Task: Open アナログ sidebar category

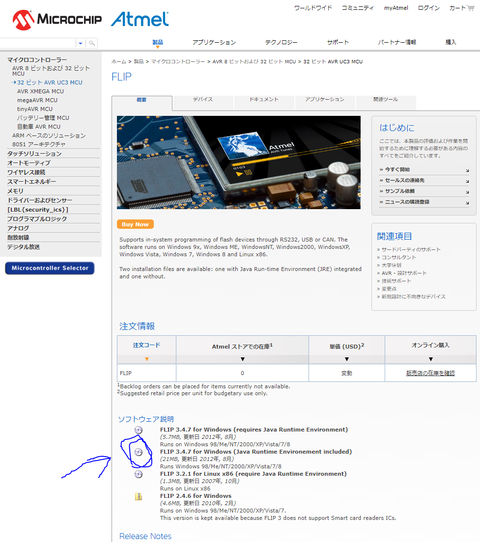Action: coord(18,228)
